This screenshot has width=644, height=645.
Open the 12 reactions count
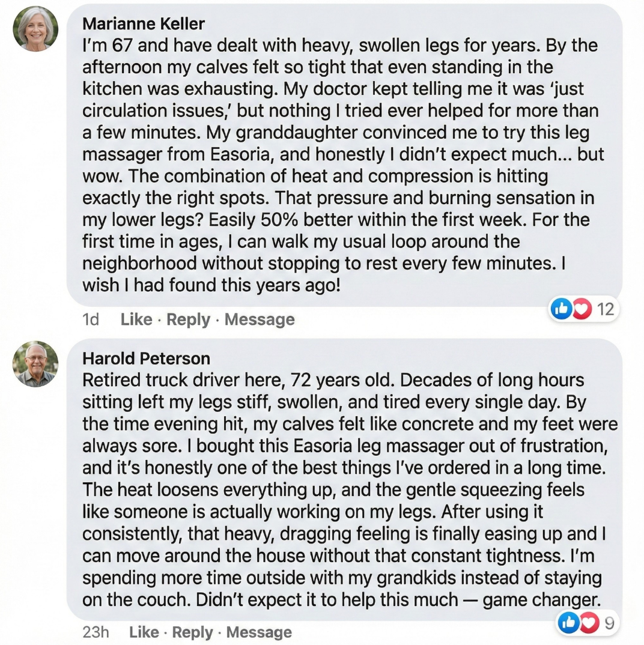tap(606, 309)
